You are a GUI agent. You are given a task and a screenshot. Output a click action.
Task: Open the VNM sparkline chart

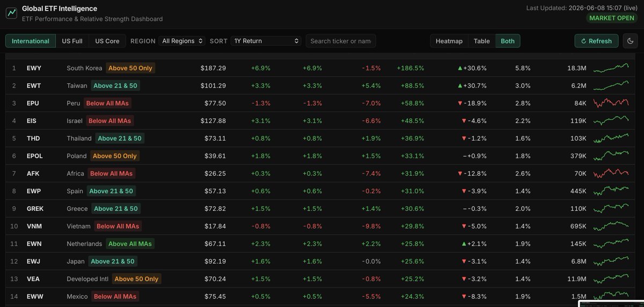click(611, 226)
